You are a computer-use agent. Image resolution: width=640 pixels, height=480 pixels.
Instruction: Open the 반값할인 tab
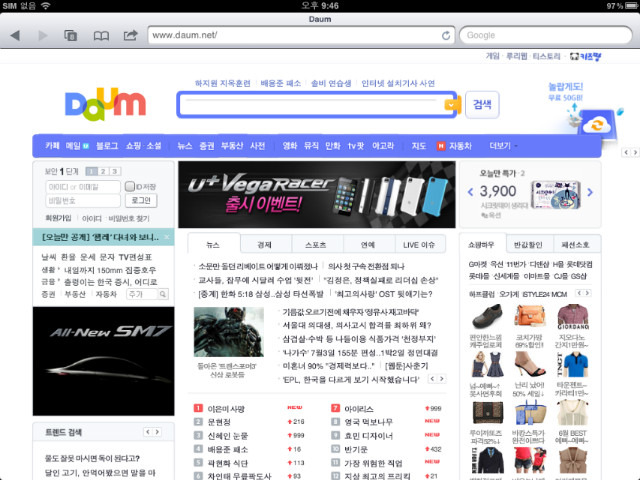[528, 245]
